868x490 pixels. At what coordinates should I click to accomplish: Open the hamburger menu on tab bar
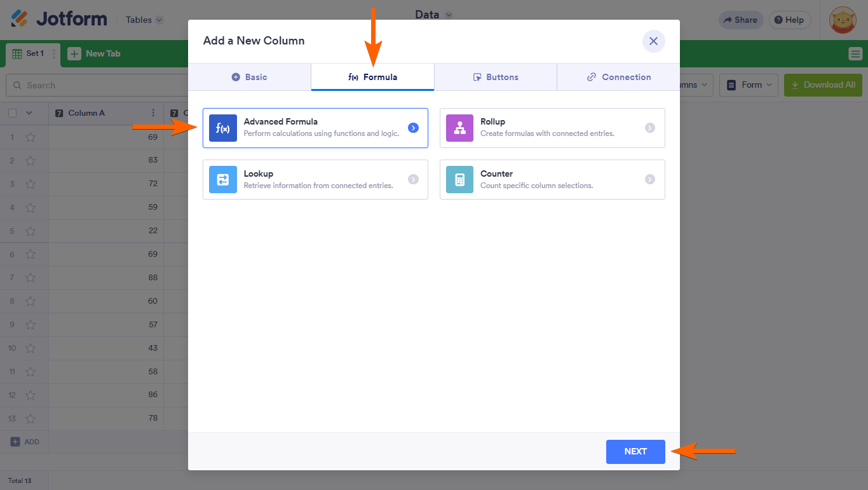855,54
